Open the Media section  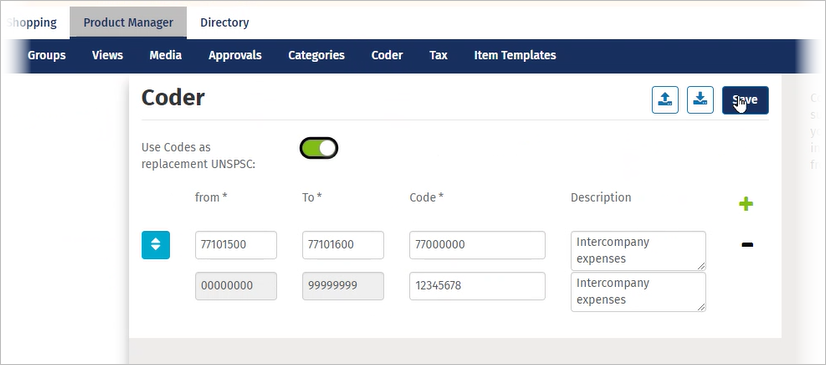click(x=165, y=55)
